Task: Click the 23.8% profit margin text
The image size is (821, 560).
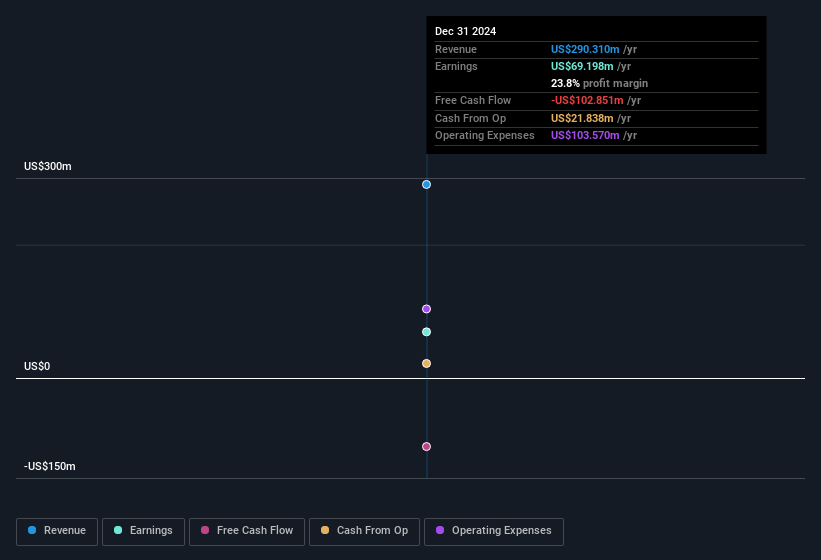Action: pos(599,83)
